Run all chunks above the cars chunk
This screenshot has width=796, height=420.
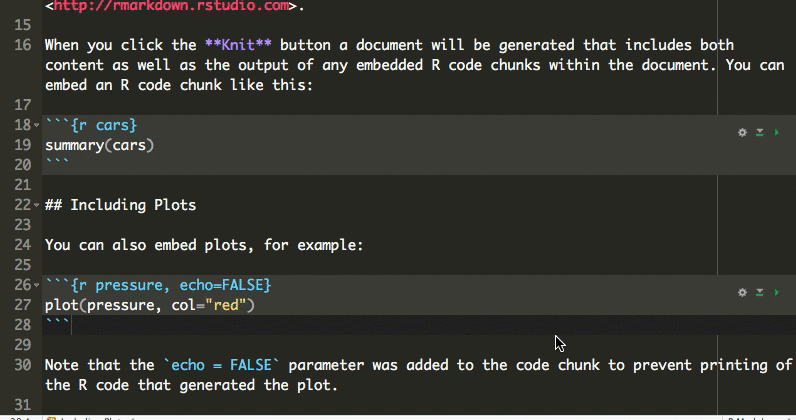759,133
